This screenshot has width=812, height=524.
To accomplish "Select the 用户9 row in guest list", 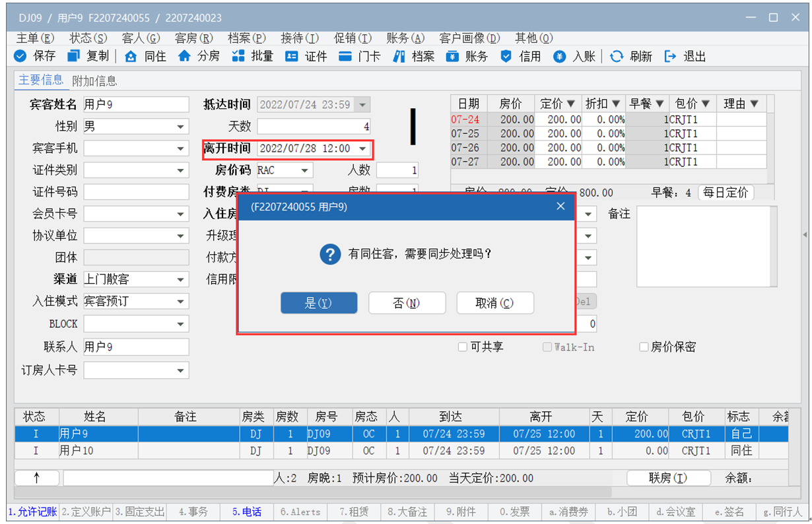I will 401,434.
